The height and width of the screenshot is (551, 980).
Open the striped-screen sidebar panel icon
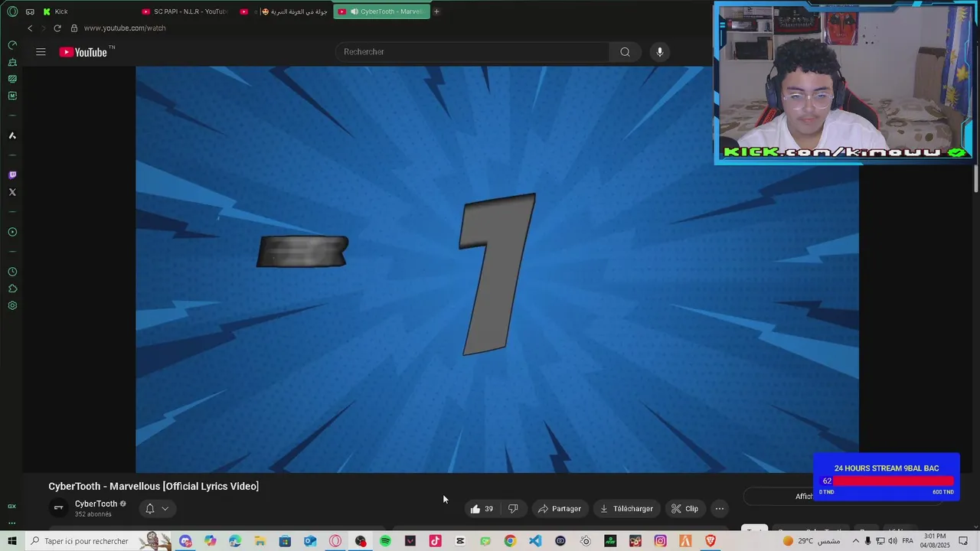(12, 79)
